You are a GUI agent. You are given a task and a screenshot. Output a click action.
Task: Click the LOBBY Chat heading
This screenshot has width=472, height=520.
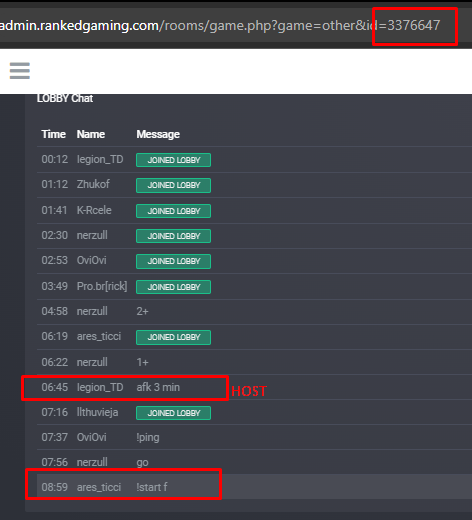pyautogui.click(x=65, y=98)
